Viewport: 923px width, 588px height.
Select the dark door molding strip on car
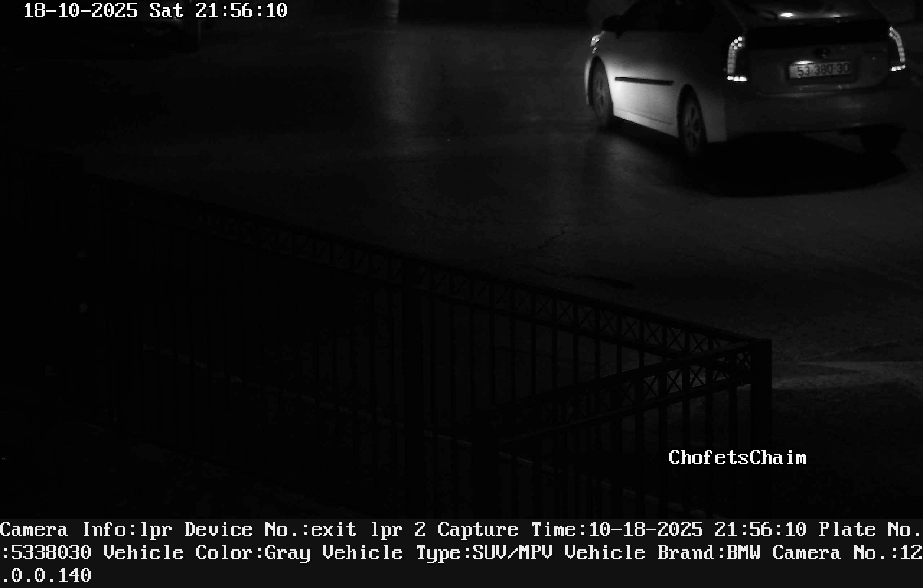point(644,81)
